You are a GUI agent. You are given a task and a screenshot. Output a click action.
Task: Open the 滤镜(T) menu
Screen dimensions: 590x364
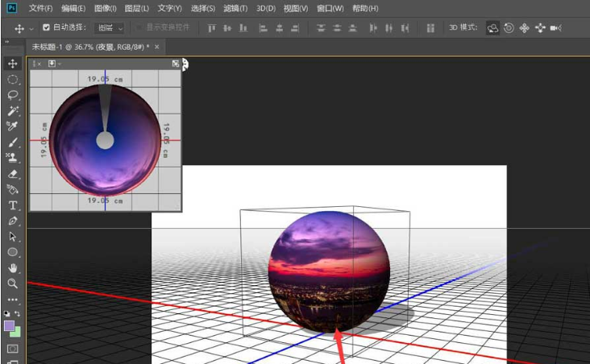pos(236,8)
